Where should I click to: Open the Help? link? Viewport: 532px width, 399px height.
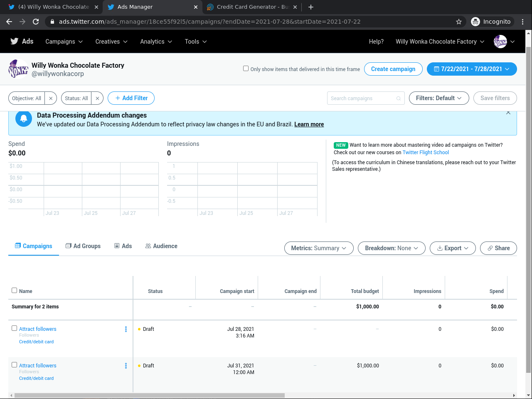(x=376, y=42)
